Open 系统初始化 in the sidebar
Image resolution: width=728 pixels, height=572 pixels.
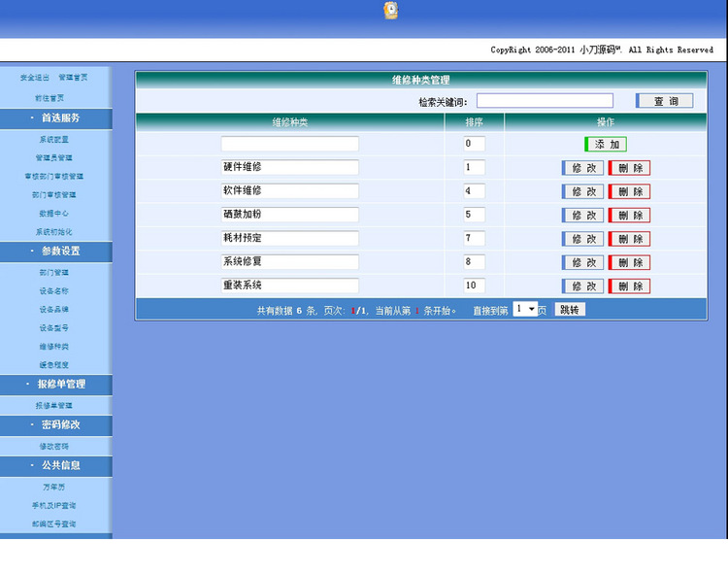pos(53,232)
